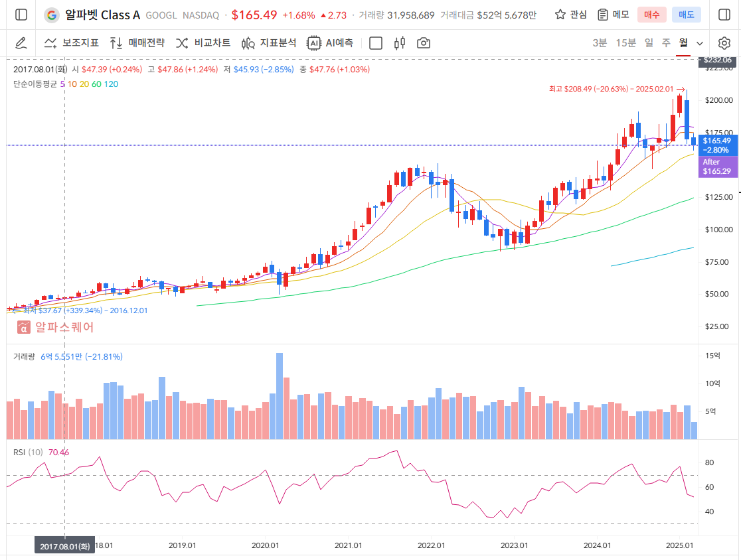
Task: Switch to 일 daily timeframe
Action: [x=649, y=43]
